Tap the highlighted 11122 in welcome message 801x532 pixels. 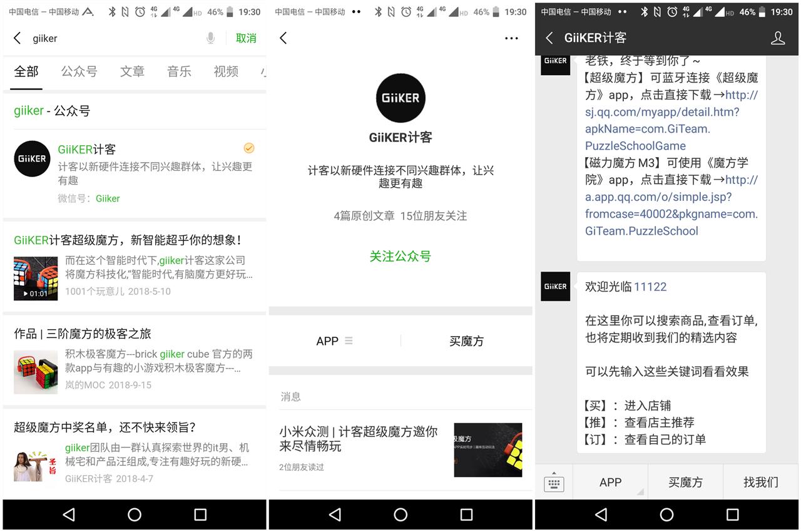650,287
